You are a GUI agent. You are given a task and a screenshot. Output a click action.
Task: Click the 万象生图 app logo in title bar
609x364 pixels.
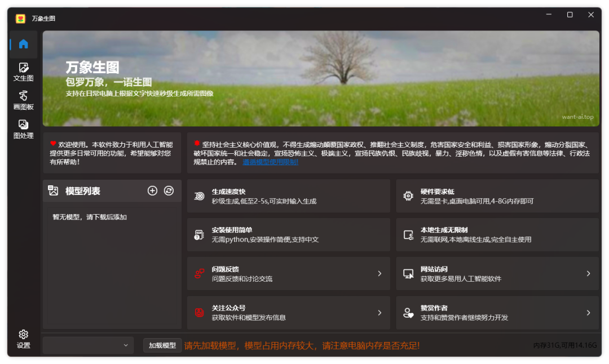(x=21, y=18)
